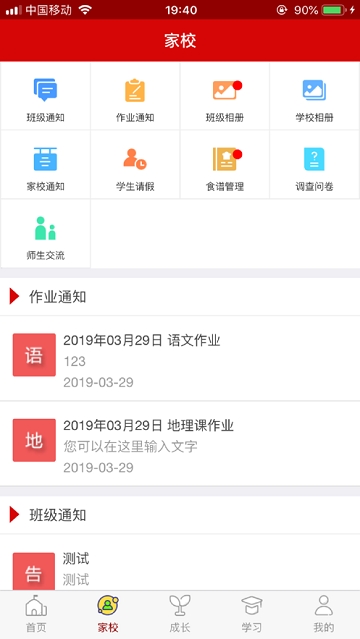
Task: Open the 班级通知 chat bubble icon
Action: [x=45, y=90]
